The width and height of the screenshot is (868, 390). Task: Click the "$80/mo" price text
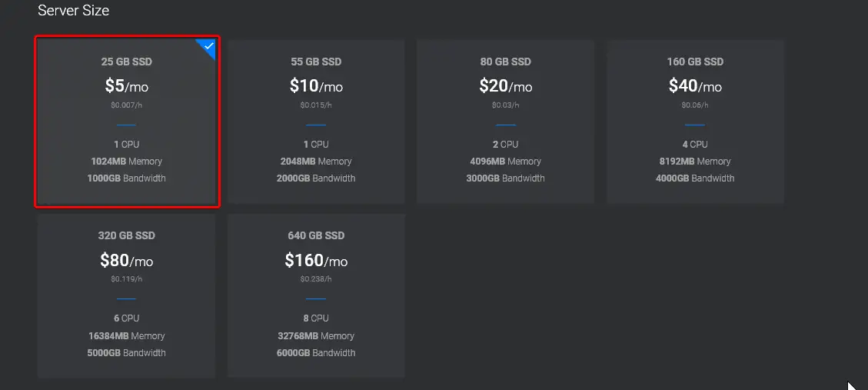point(127,260)
